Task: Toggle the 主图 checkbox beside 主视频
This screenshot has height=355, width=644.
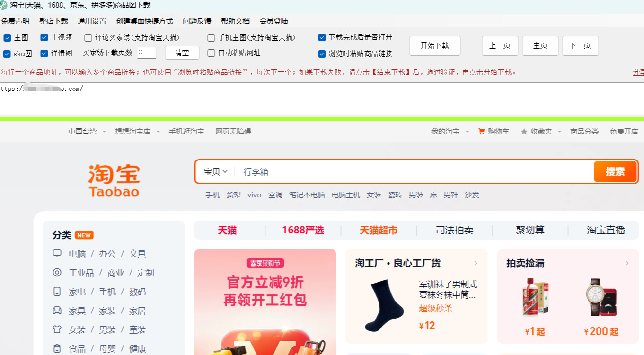Action: (x=7, y=38)
